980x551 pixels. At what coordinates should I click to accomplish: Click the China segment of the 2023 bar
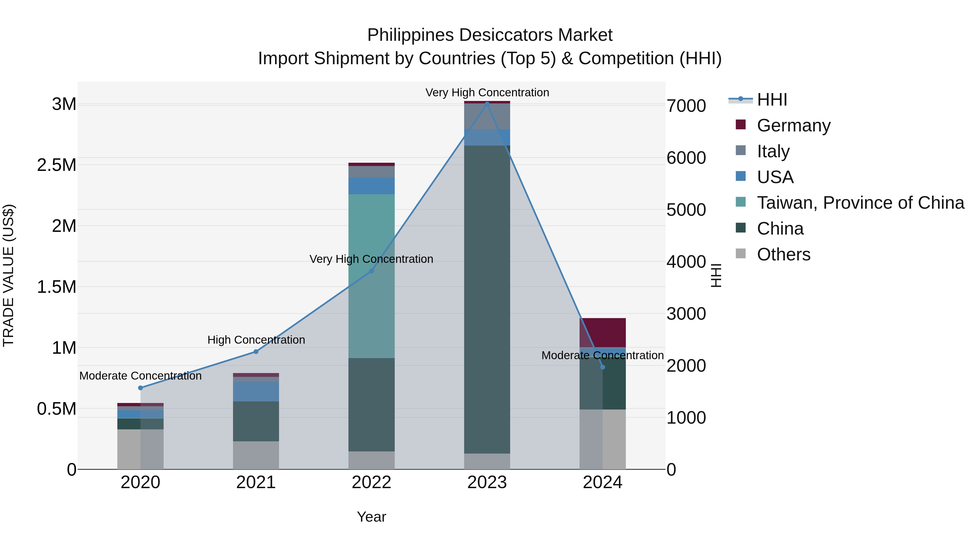click(487, 299)
